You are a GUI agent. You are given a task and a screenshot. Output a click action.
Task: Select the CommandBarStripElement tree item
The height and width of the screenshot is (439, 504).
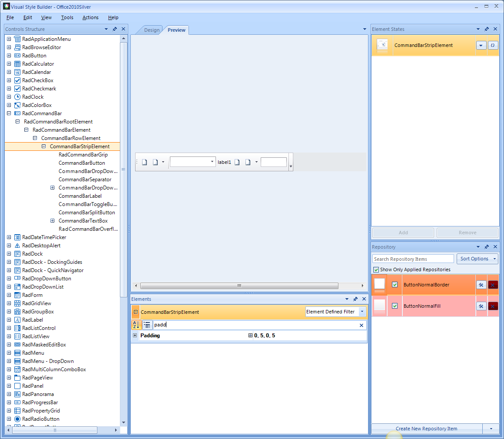(80, 146)
